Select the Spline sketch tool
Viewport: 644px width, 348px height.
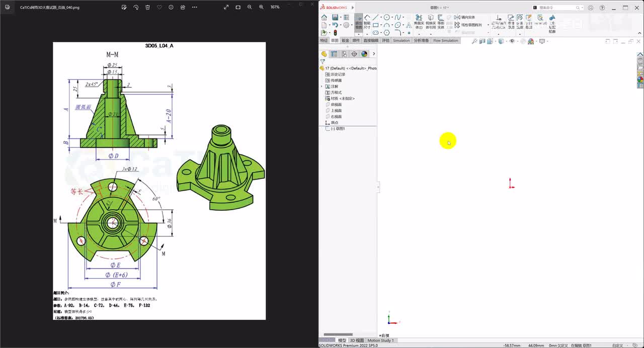tap(397, 18)
